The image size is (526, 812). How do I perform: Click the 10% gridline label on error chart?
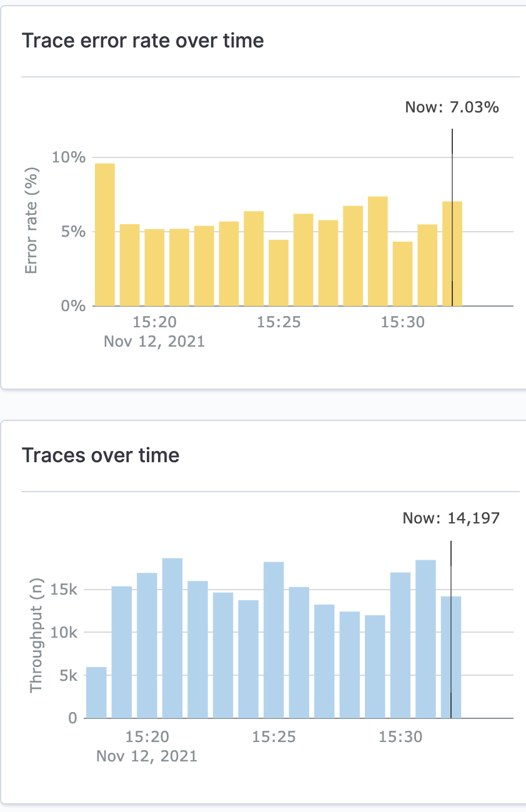(x=69, y=157)
